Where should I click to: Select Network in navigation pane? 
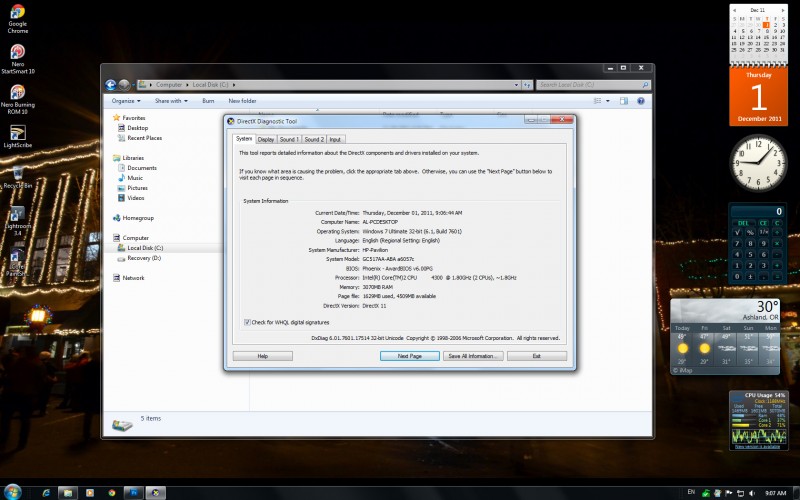[129, 278]
